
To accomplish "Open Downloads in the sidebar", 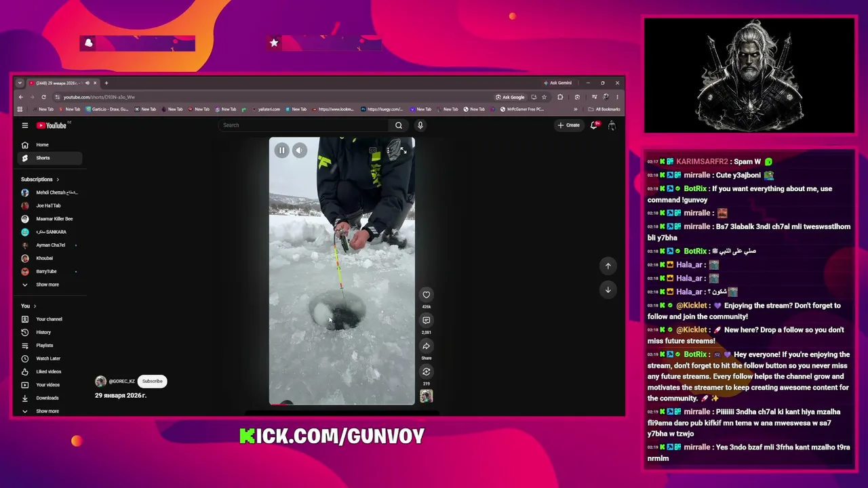I will pyautogui.click(x=50, y=398).
